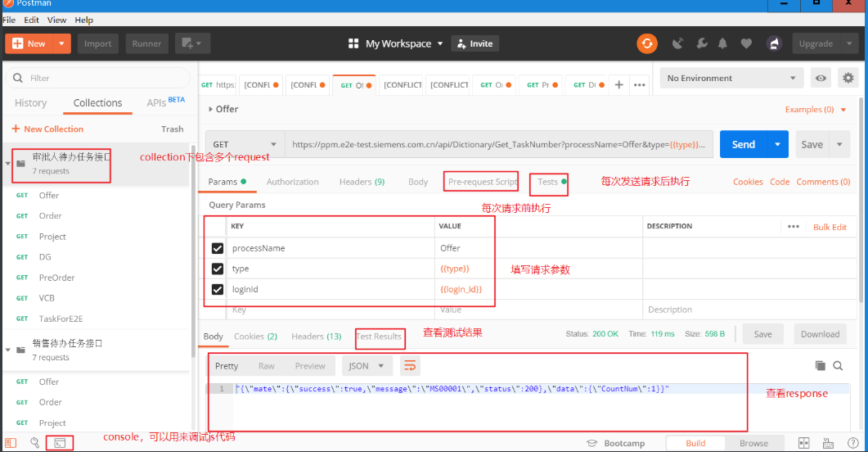Switch to the APIs tab
The height and width of the screenshot is (452, 868).
165,102
